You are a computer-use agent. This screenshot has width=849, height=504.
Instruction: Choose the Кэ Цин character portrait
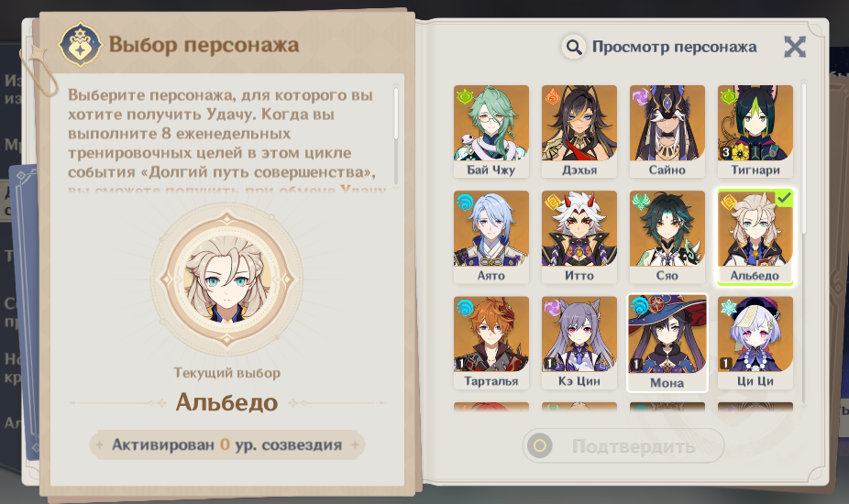579,342
